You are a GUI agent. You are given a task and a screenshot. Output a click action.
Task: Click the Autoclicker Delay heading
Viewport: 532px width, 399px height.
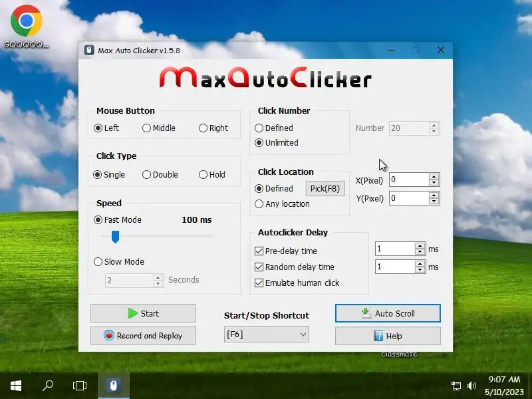(293, 232)
